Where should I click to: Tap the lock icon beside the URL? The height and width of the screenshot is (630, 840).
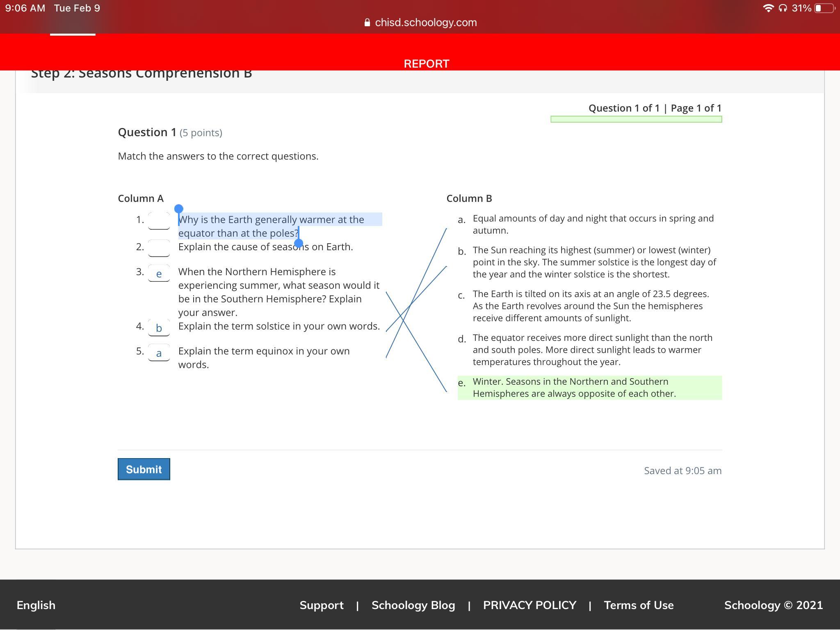(x=367, y=23)
